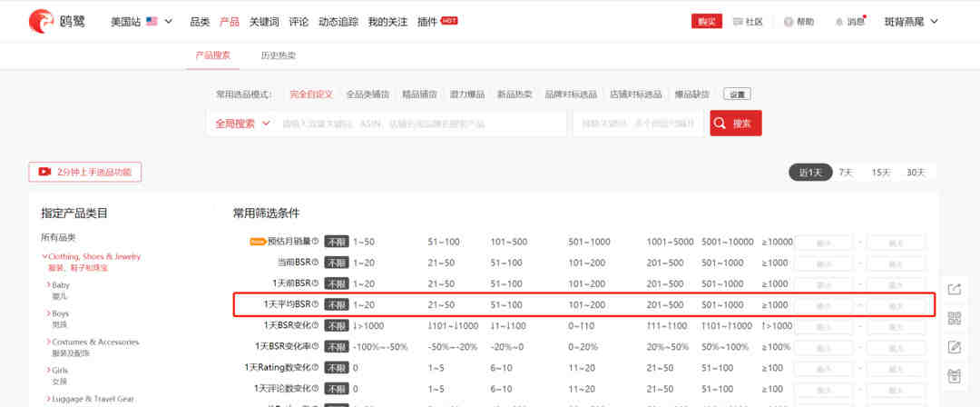Select 1~20 range for 1天平均BSR
Viewport: 980px width, 407px height.
pos(364,304)
